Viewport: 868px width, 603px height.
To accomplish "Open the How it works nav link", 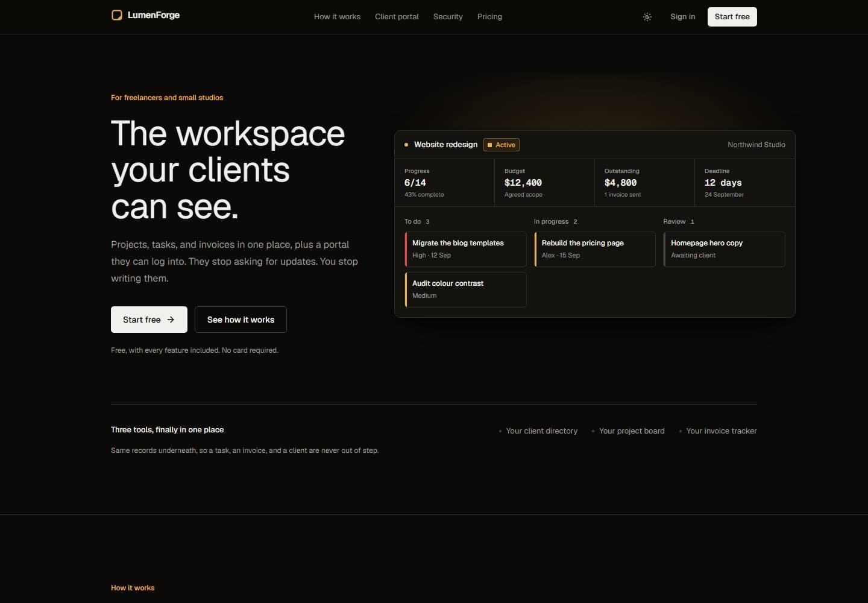I will (337, 17).
